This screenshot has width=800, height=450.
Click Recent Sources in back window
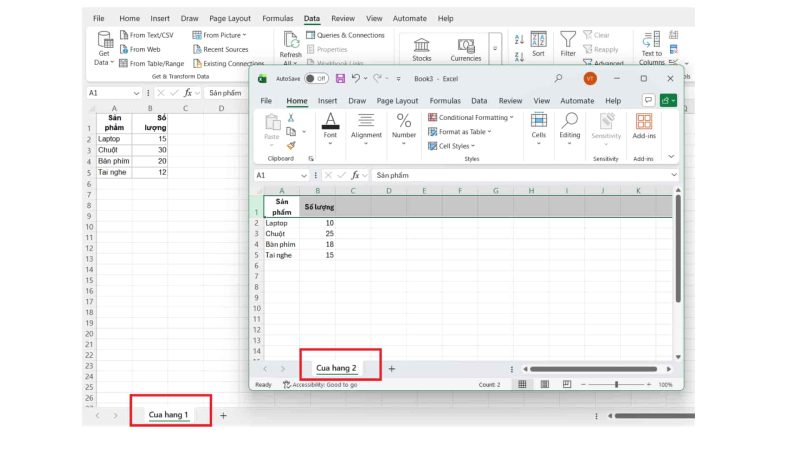[220, 49]
